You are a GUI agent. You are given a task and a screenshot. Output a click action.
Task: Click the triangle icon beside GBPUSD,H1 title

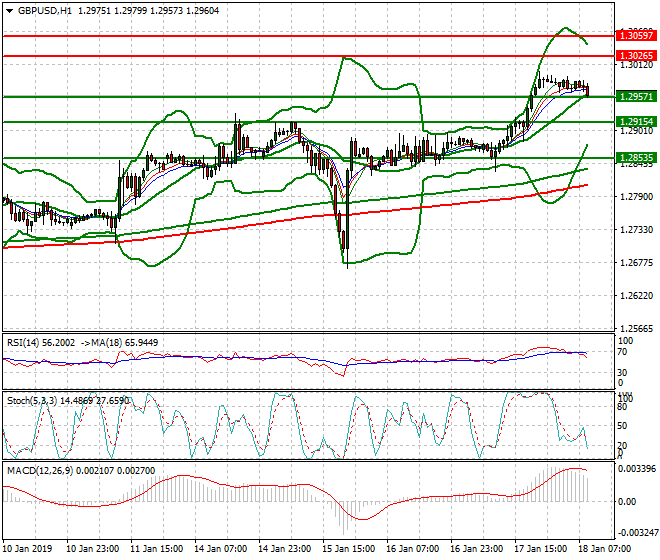pyautogui.click(x=8, y=10)
